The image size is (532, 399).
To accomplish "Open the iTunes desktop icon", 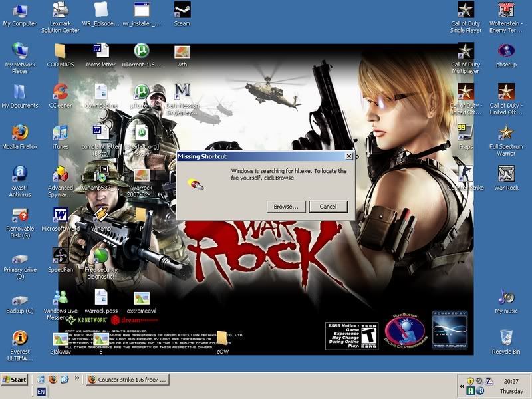I will [x=60, y=132].
